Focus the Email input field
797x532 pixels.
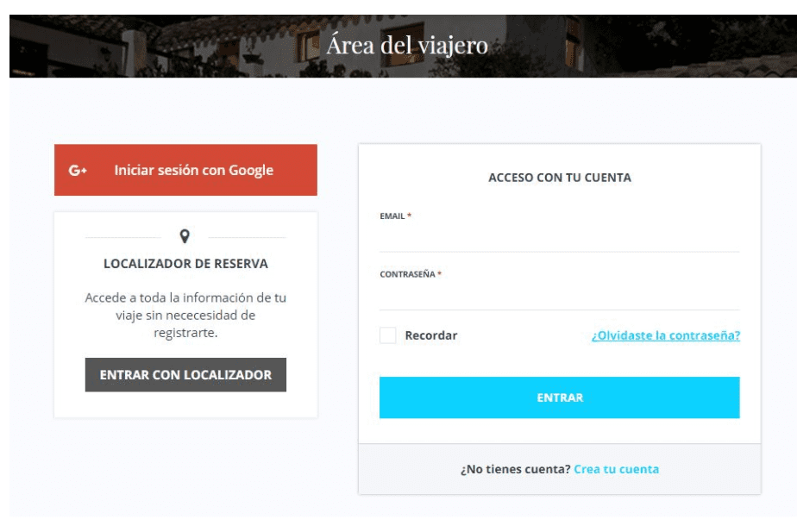[559, 237]
